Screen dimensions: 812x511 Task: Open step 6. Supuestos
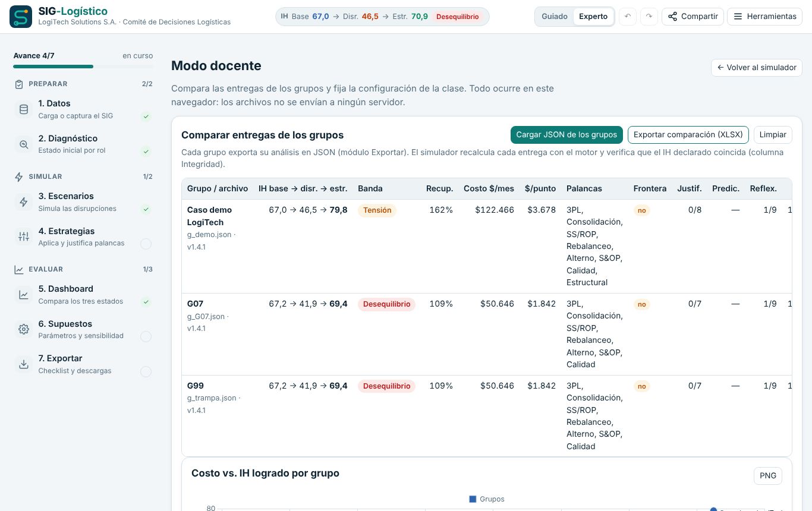tap(83, 330)
